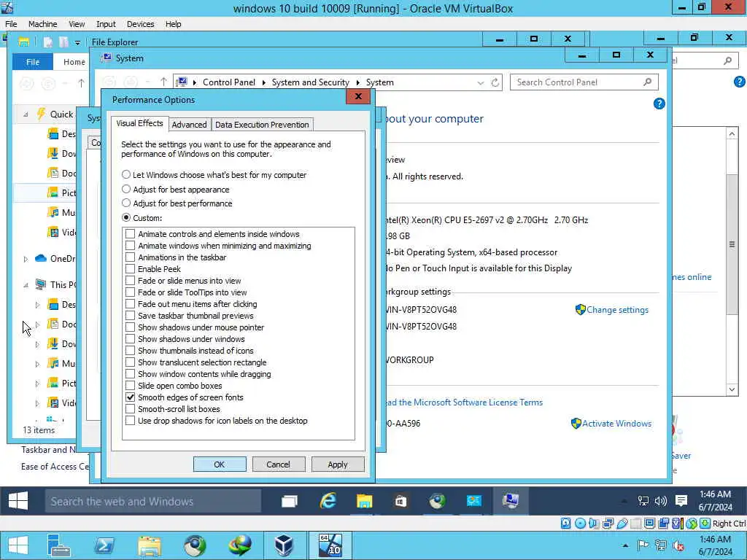
Task: Check Use drop shadows for icon labels
Action: 130,421
